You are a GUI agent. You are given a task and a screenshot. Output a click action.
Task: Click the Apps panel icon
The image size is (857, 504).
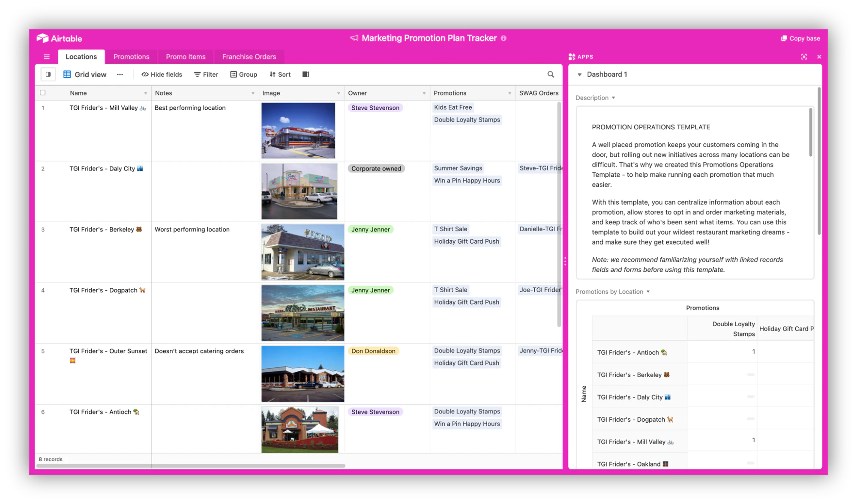pyautogui.click(x=572, y=57)
